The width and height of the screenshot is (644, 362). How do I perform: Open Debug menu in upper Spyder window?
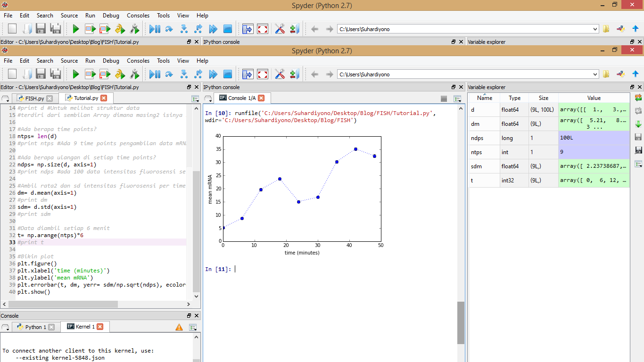pyautogui.click(x=111, y=16)
